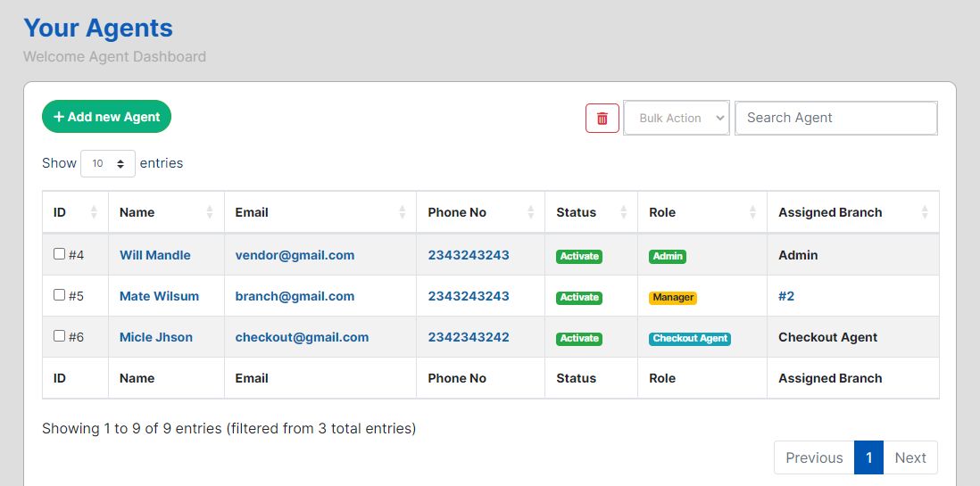
Task: Open Will Mandle agent link
Action: click(x=155, y=255)
